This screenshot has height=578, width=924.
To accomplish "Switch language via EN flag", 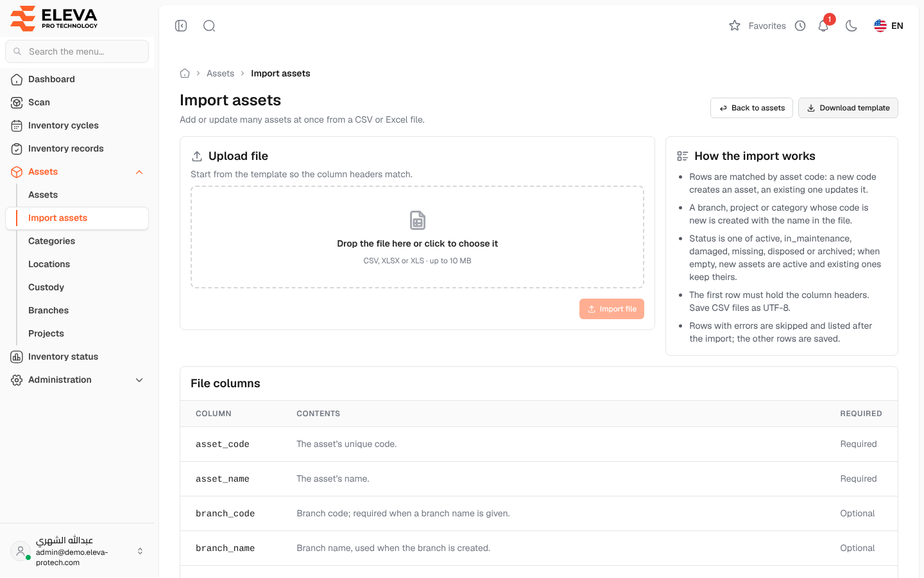I will coord(889,26).
